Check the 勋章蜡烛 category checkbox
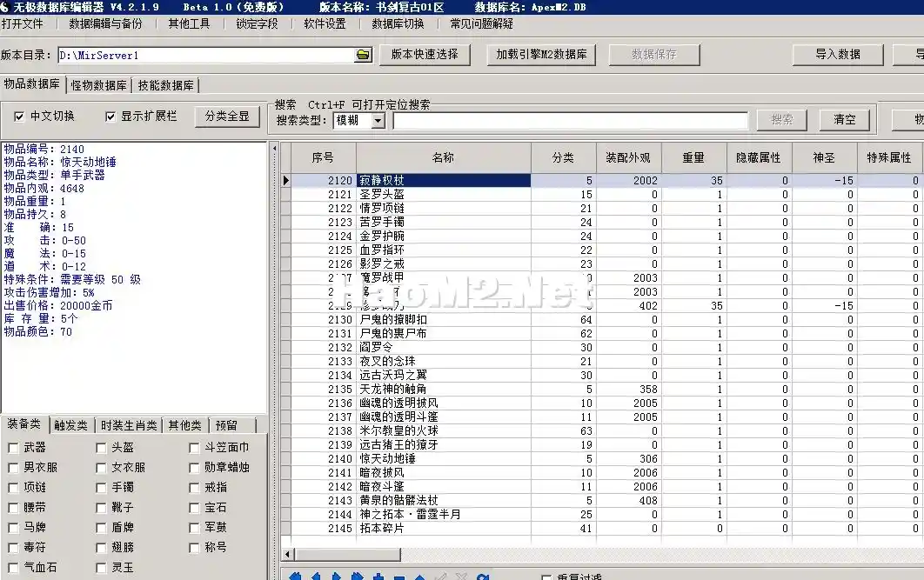The image size is (924, 580). [x=194, y=468]
